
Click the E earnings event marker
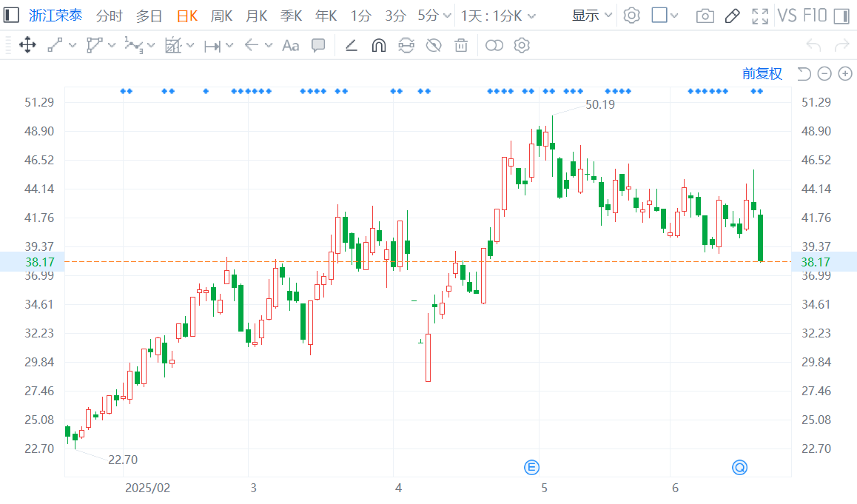[x=531, y=468]
